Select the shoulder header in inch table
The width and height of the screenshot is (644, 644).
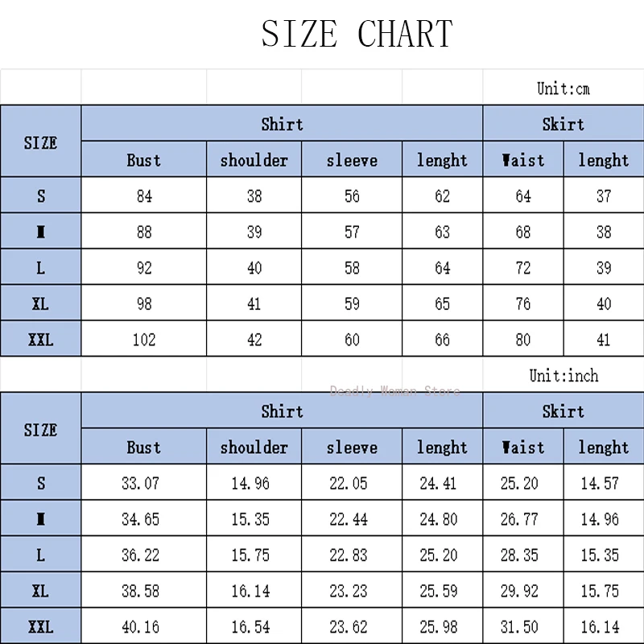pos(254,447)
